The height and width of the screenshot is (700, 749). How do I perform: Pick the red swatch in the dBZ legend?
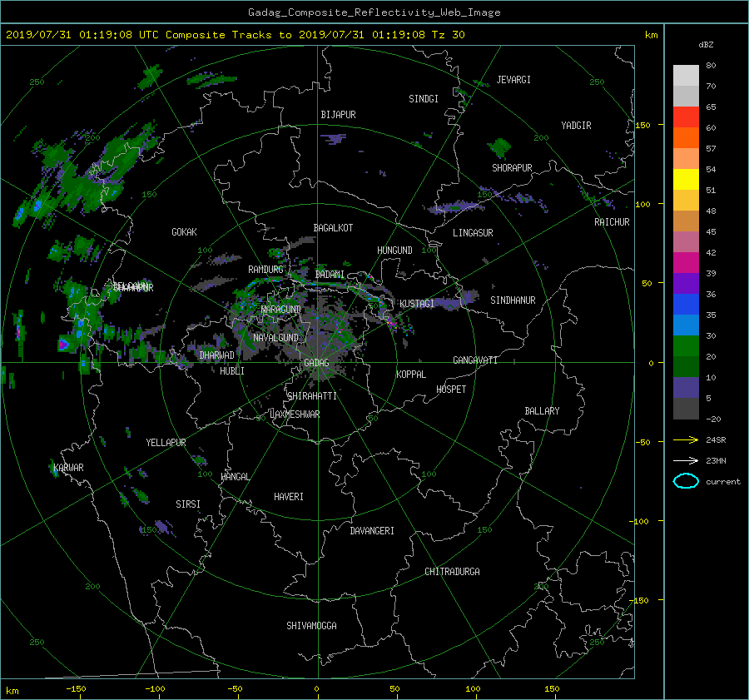coord(686,117)
